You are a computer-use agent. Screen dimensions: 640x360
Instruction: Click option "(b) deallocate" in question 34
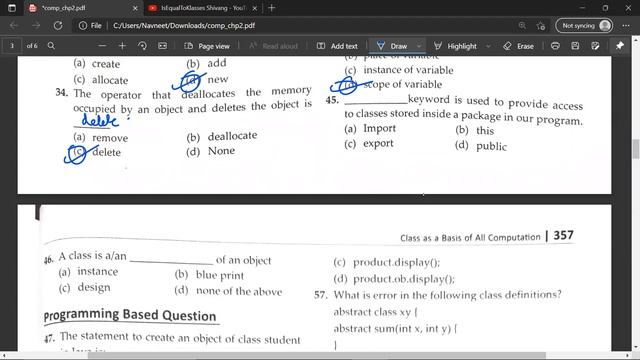[222, 136]
